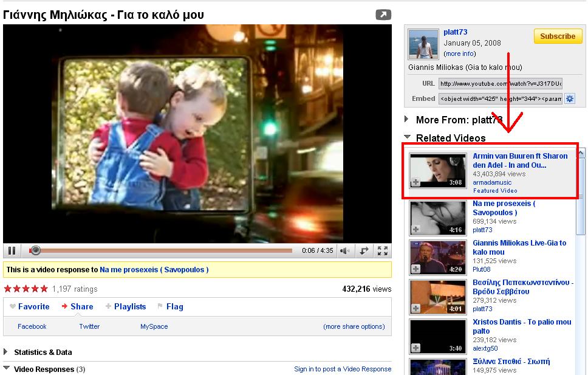Select the Embed code field
This screenshot has height=375, width=588.
coord(501,98)
